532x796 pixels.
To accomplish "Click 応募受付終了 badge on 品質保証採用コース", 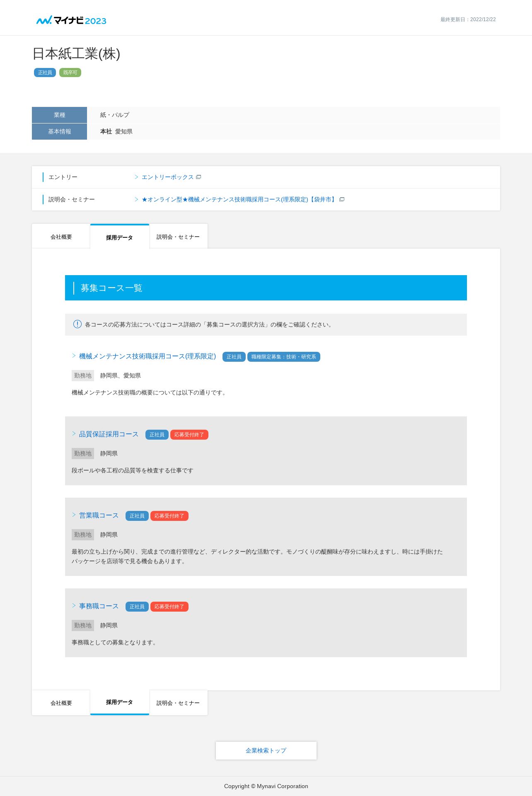I will point(189,435).
